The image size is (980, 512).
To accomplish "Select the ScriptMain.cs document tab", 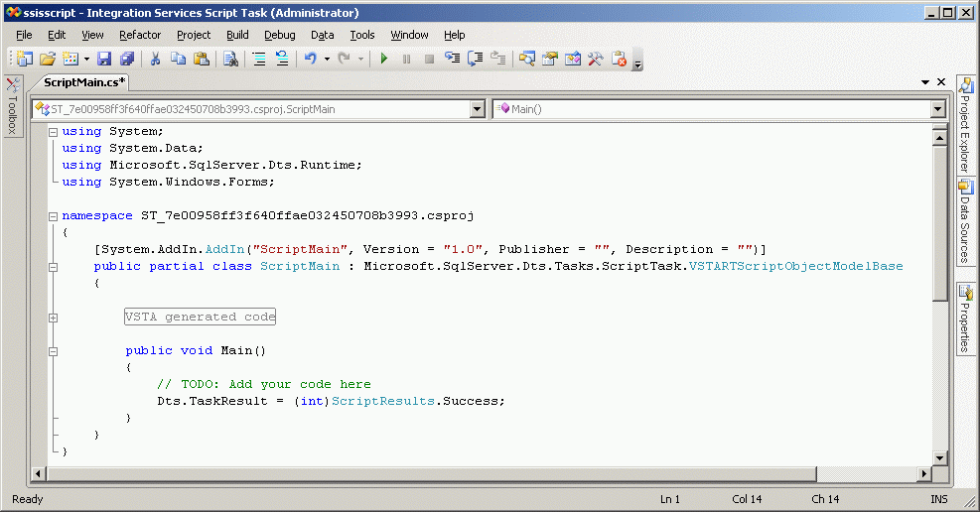I will click(x=84, y=82).
